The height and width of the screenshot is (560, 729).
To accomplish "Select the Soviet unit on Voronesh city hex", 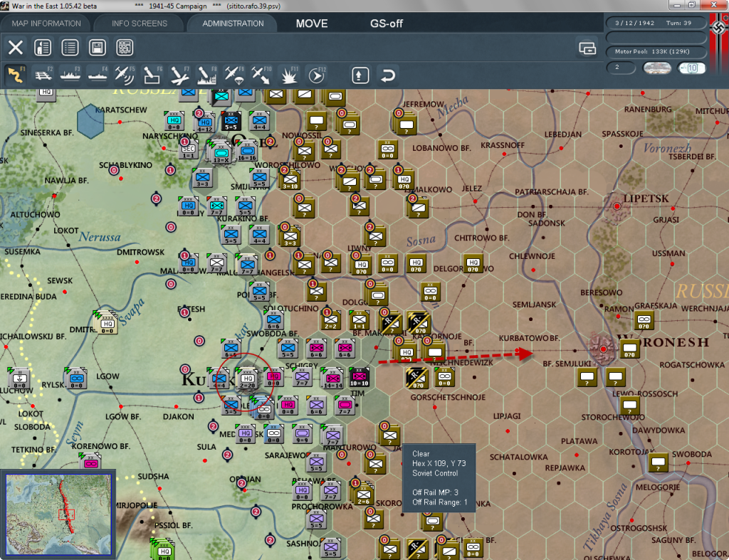I will pyautogui.click(x=629, y=349).
